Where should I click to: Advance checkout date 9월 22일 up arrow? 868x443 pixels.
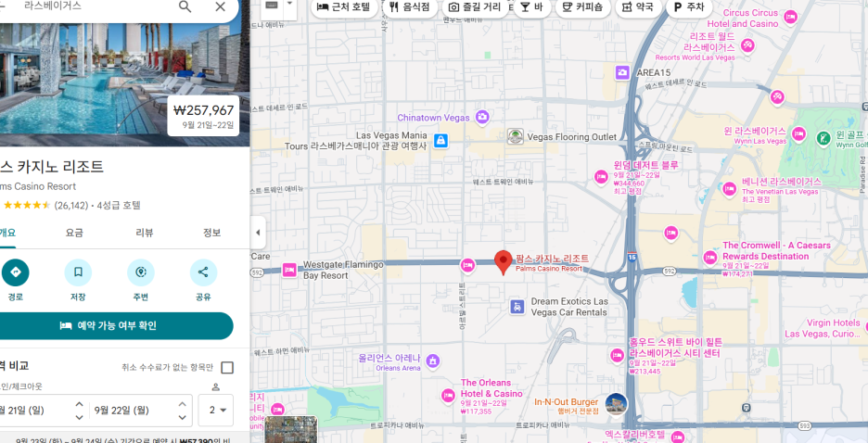pos(182,404)
